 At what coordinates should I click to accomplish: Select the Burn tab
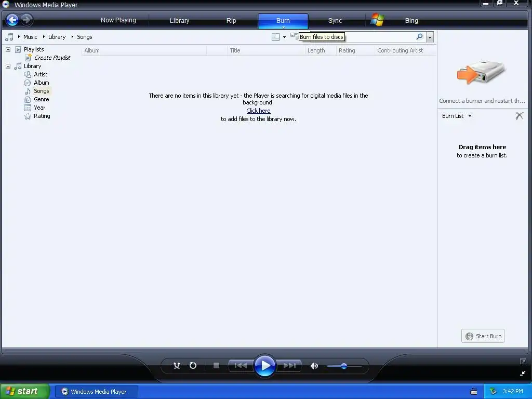283,21
